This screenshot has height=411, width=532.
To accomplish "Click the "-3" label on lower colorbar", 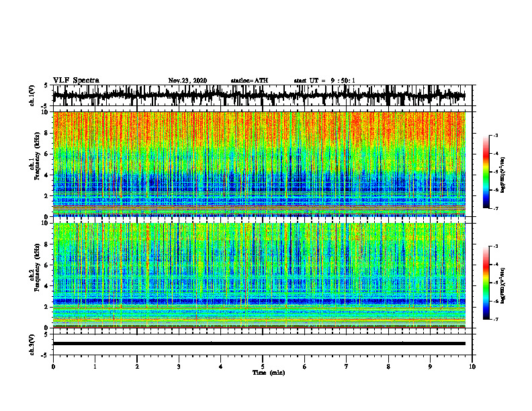I will (x=496, y=246).
